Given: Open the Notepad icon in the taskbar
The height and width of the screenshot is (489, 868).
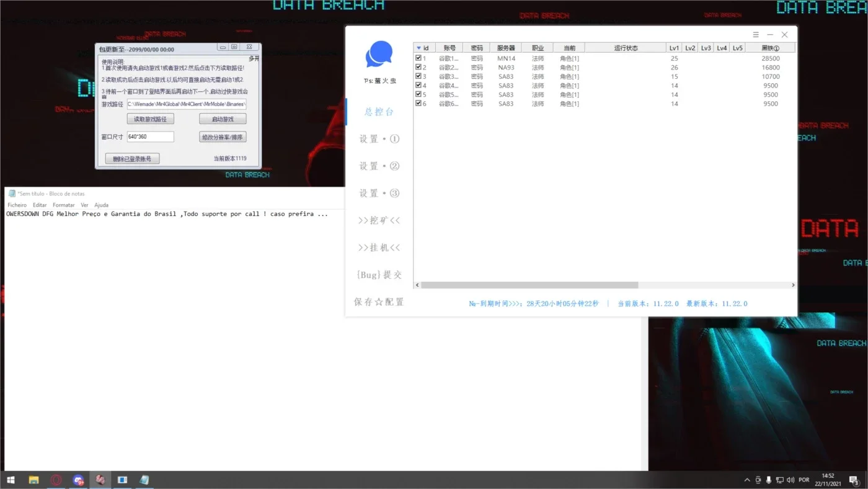Looking at the screenshot, I should [x=144, y=480].
